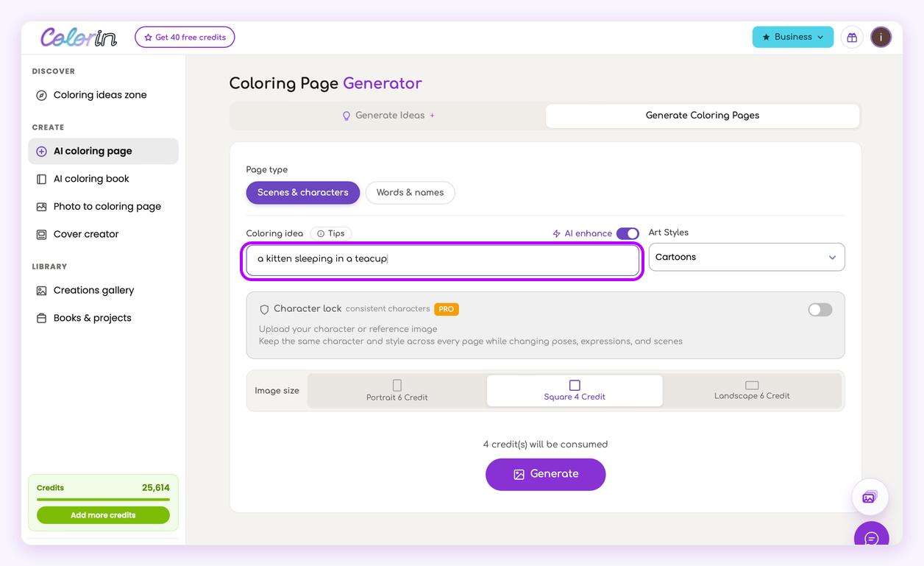Open the Business plan dropdown
Screen dimensions: 924x566
coord(793,37)
